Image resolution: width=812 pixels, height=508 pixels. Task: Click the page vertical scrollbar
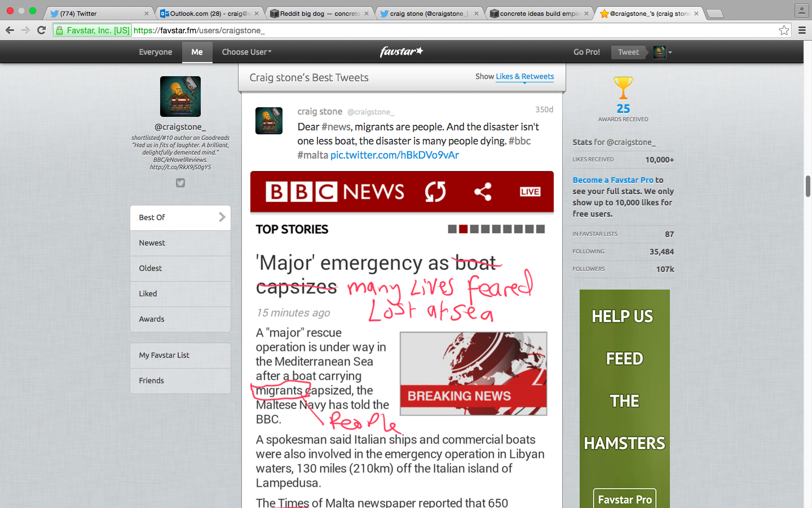(x=808, y=186)
